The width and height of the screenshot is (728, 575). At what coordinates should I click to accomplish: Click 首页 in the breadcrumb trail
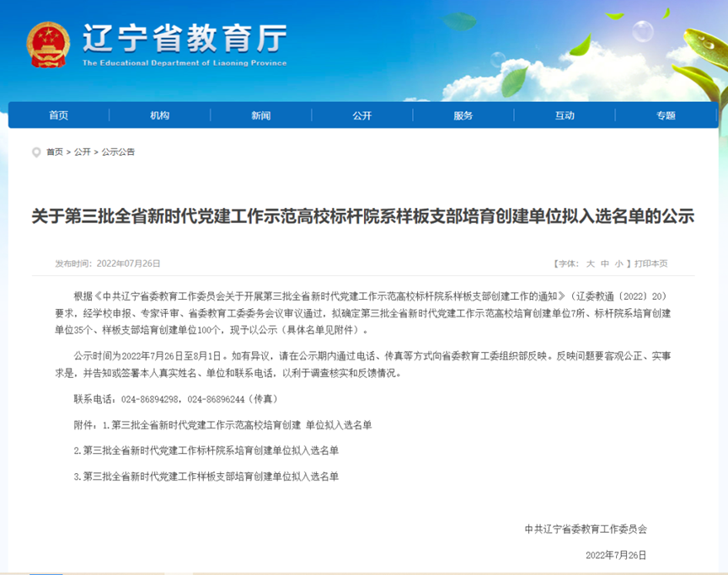55,152
